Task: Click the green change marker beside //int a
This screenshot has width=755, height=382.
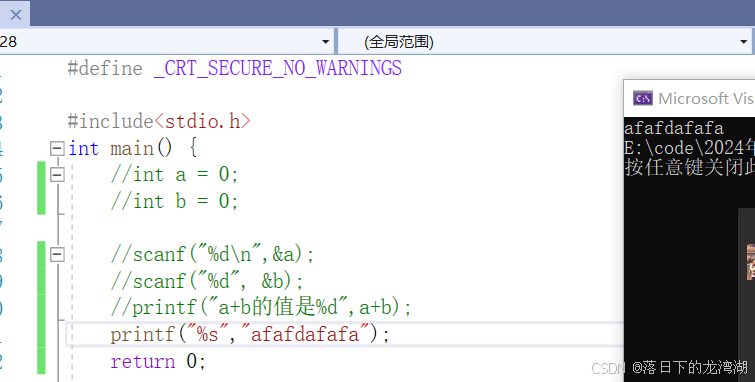Action: [x=41, y=188]
